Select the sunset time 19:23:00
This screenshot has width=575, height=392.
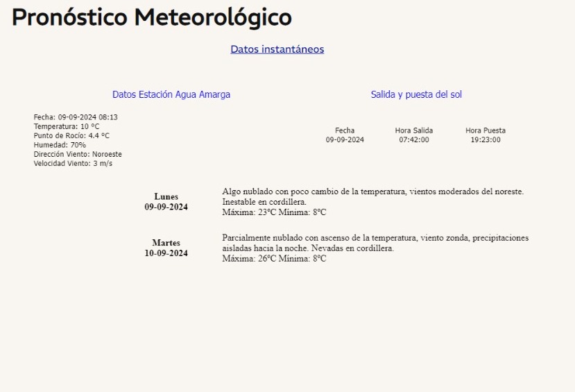[486, 140]
